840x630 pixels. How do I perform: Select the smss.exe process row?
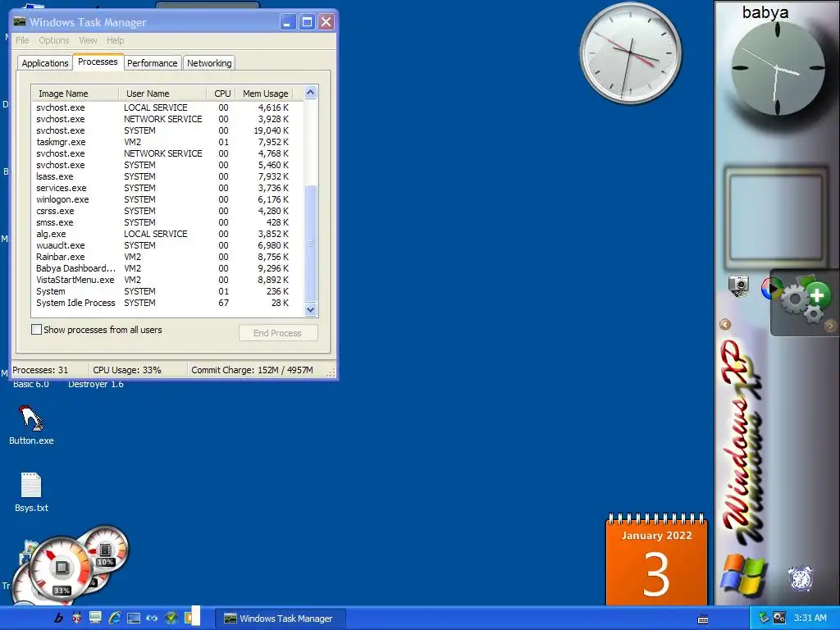167,222
